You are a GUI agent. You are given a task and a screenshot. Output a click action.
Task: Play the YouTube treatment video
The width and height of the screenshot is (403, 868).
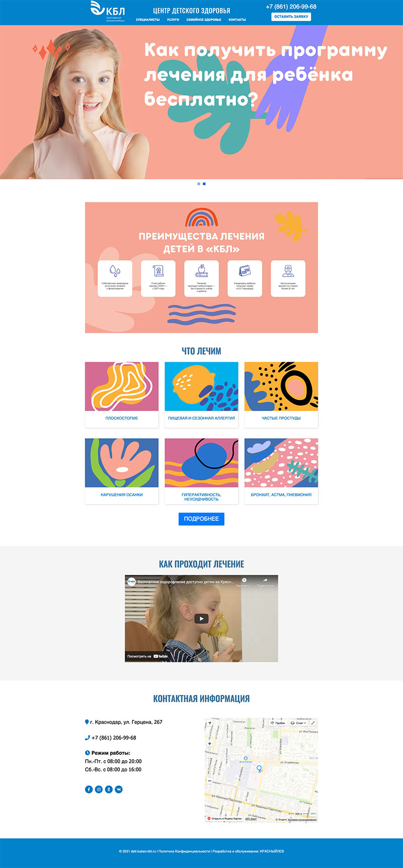pyautogui.click(x=201, y=619)
